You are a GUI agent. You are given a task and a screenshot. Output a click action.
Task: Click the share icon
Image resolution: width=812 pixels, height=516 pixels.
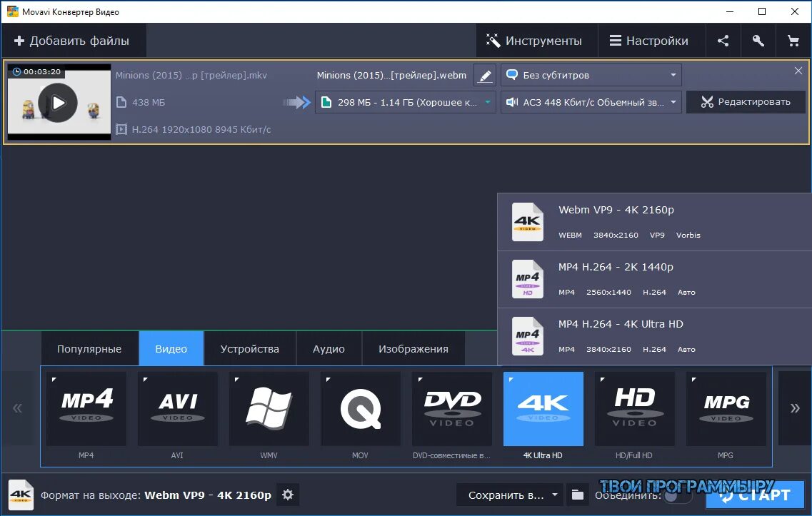tap(723, 41)
